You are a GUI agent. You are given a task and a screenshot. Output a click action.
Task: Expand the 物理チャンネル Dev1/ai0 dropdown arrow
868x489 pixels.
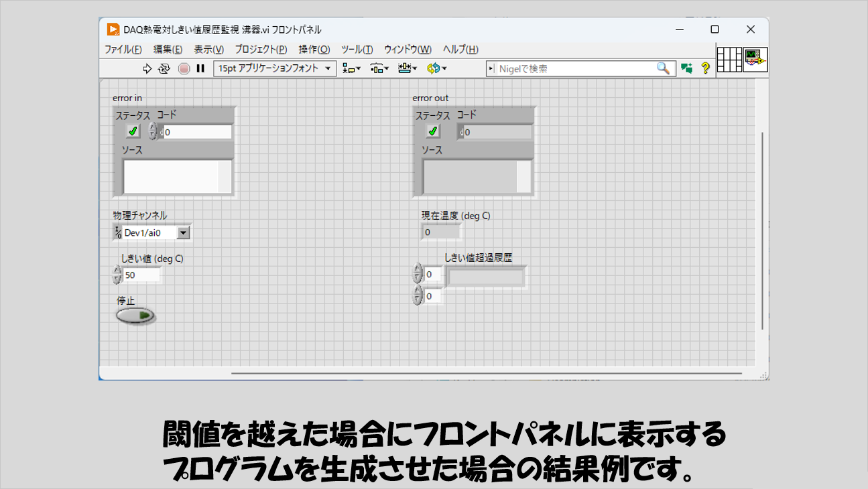184,232
